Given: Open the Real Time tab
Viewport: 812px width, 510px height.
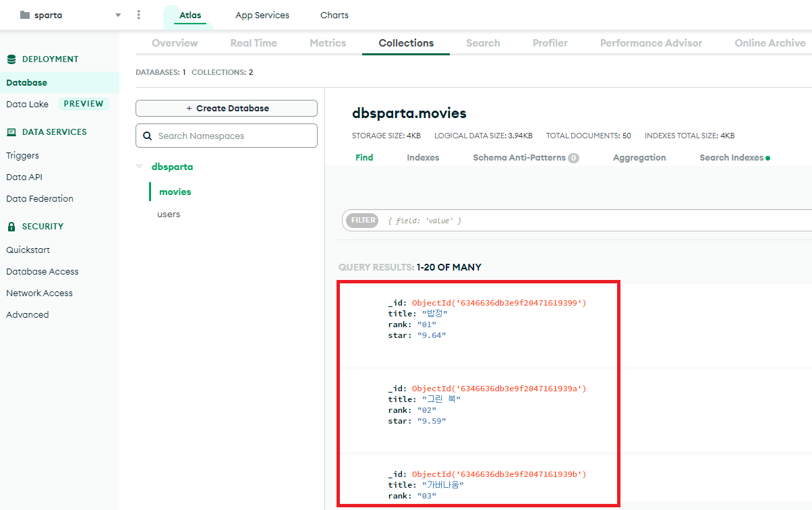Looking at the screenshot, I should (254, 42).
